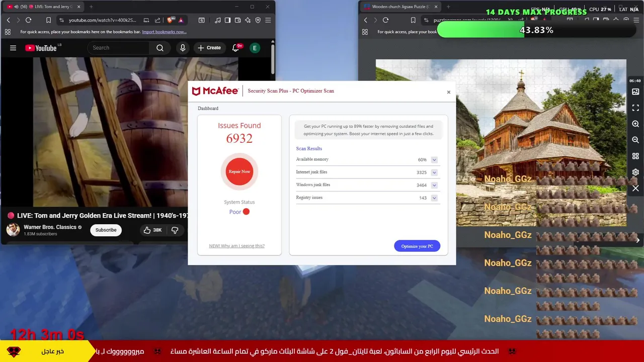Click Back in the YouTube browser window

8,20
